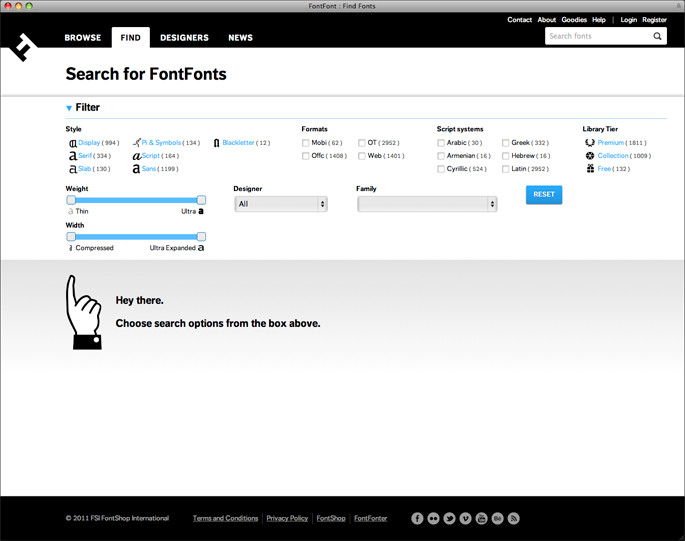Open the YouTube icon in footer
The width and height of the screenshot is (685, 541).
481,518
